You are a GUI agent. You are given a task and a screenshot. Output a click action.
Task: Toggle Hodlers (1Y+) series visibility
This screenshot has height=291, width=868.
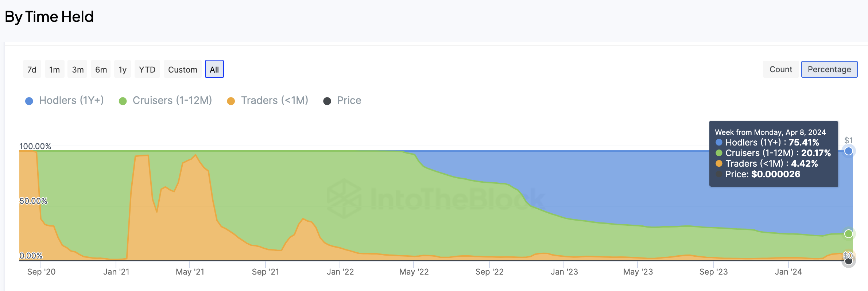71,100
